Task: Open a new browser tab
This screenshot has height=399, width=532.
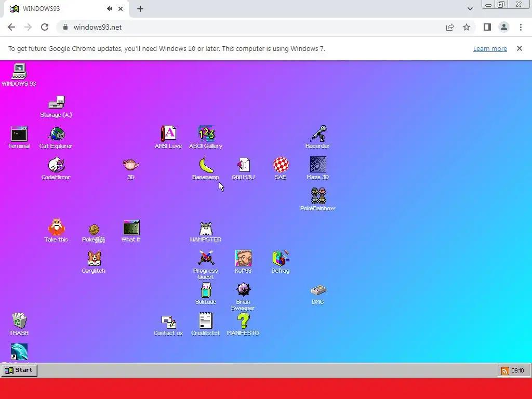Action: [x=140, y=9]
